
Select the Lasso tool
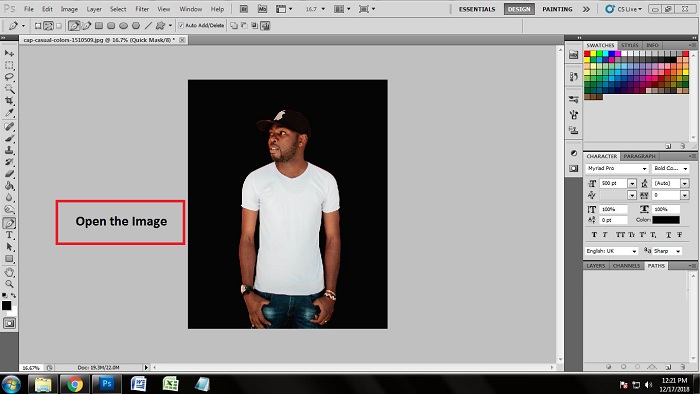(9, 77)
